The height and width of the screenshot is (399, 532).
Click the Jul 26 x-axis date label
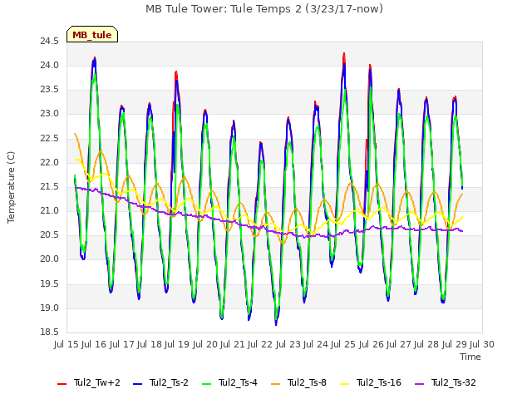(x=372, y=344)
